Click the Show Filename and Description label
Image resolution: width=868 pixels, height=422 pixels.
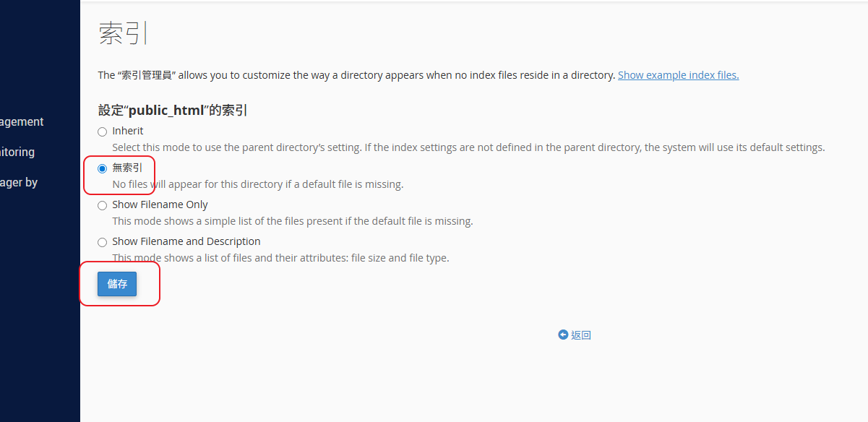click(x=186, y=241)
